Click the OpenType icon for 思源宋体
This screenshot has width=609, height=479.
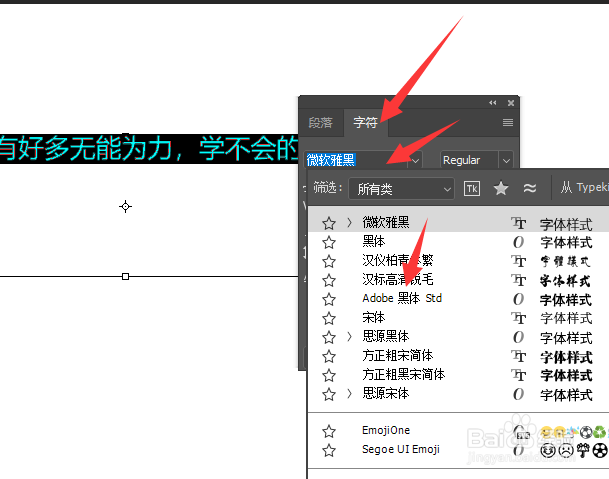519,395
